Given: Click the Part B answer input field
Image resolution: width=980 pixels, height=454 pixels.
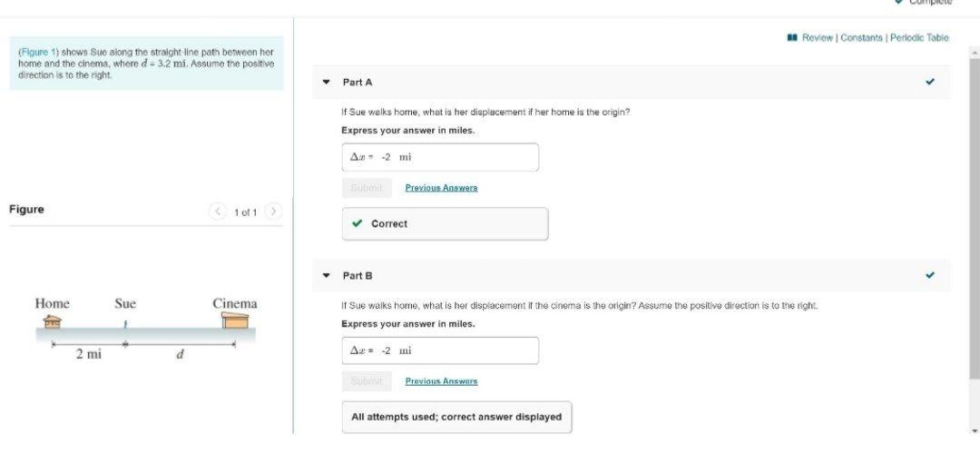Looking at the screenshot, I should point(440,350).
